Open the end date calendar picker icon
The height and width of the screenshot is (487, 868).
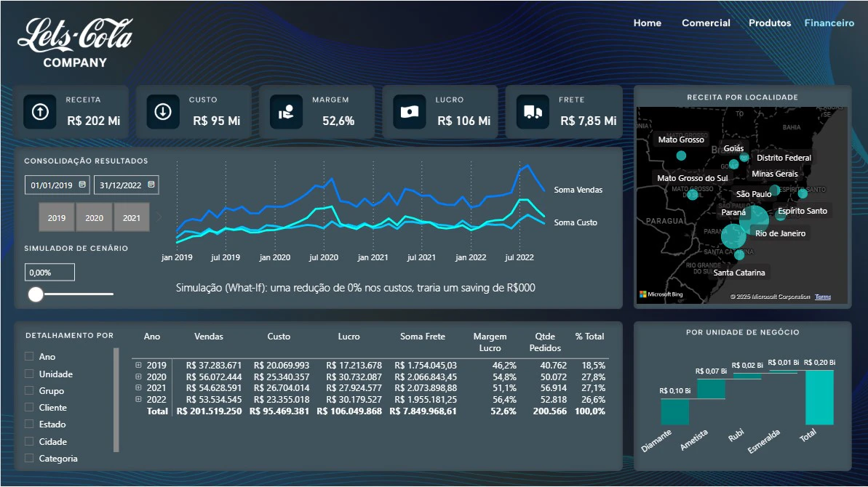click(x=151, y=185)
